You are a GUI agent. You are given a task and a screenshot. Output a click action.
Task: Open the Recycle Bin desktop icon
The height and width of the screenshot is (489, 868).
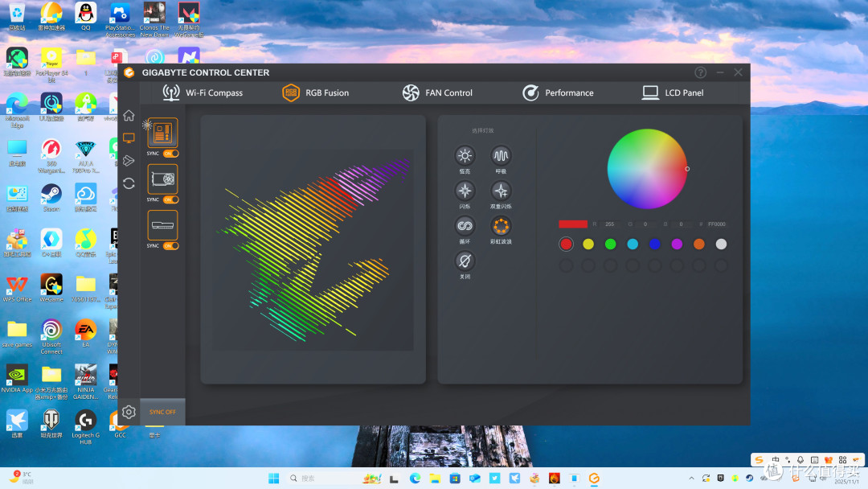click(17, 16)
